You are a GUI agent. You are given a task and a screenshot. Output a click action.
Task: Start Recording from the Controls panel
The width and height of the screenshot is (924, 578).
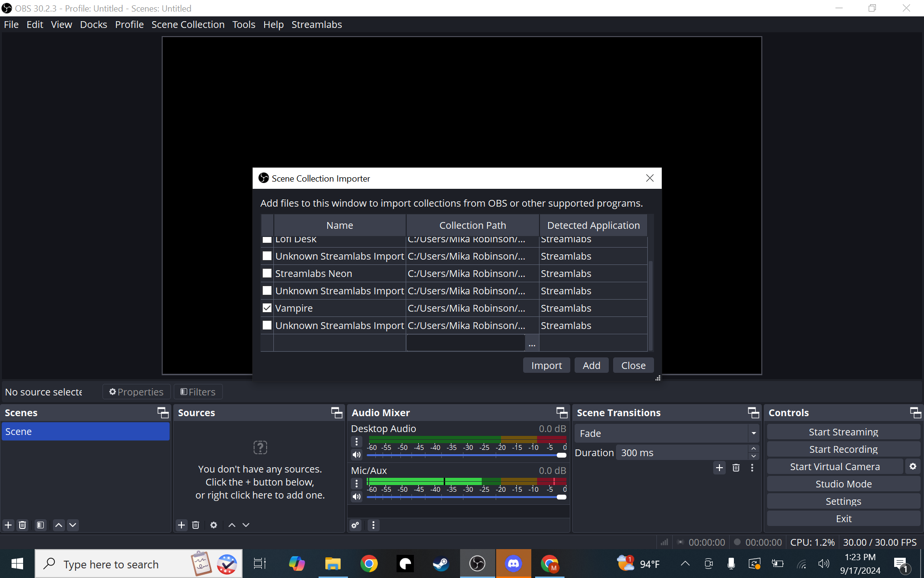click(843, 449)
